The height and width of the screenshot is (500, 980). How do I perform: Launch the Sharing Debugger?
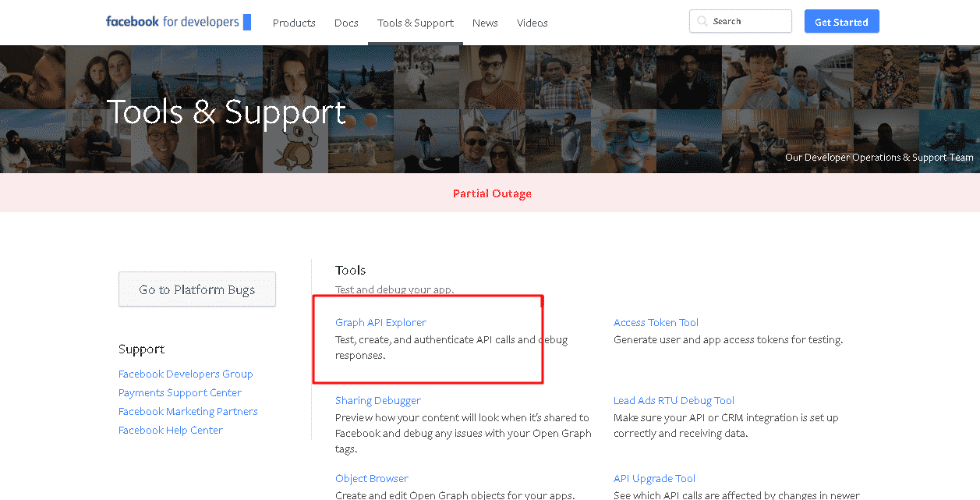tap(378, 400)
